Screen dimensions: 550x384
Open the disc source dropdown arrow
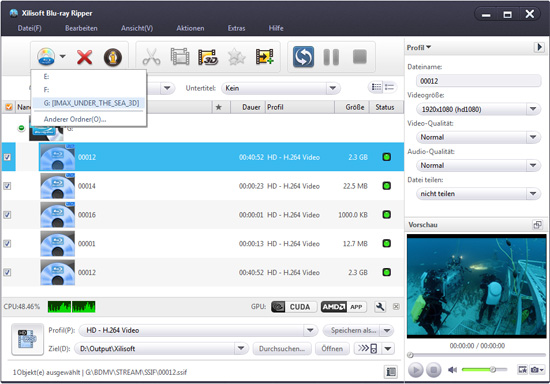(63, 56)
